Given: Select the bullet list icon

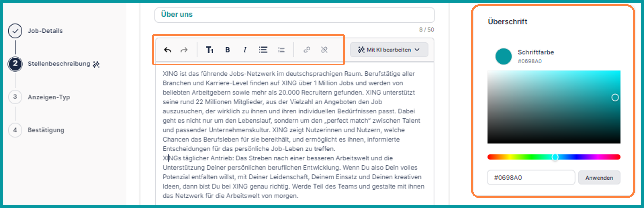Looking at the screenshot, I should click(263, 50).
